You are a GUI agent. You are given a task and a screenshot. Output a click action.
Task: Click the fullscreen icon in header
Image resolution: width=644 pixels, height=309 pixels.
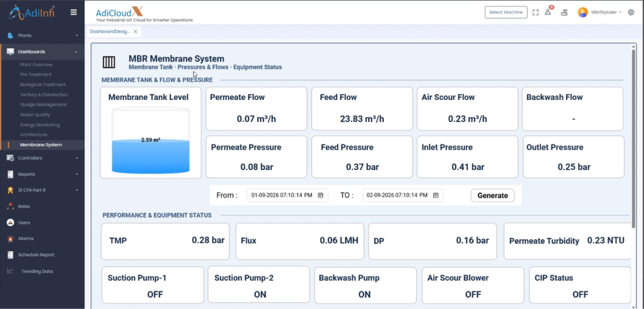pos(535,13)
